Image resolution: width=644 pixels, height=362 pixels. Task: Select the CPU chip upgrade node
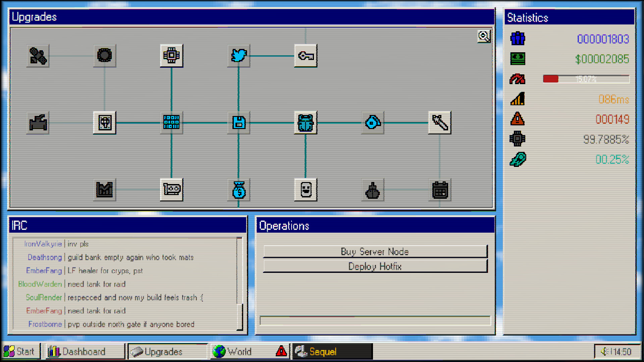(x=171, y=55)
